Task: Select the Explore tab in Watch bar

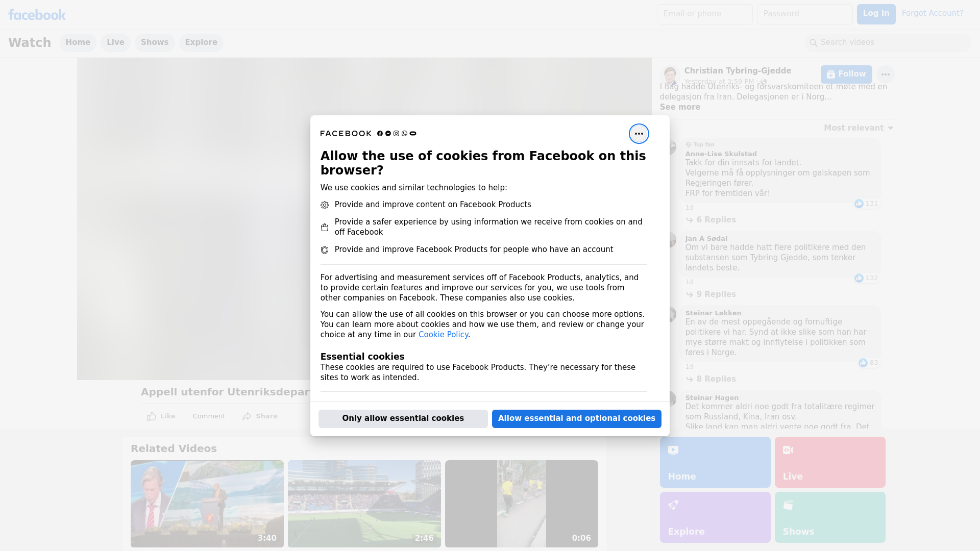Action: tap(201, 42)
